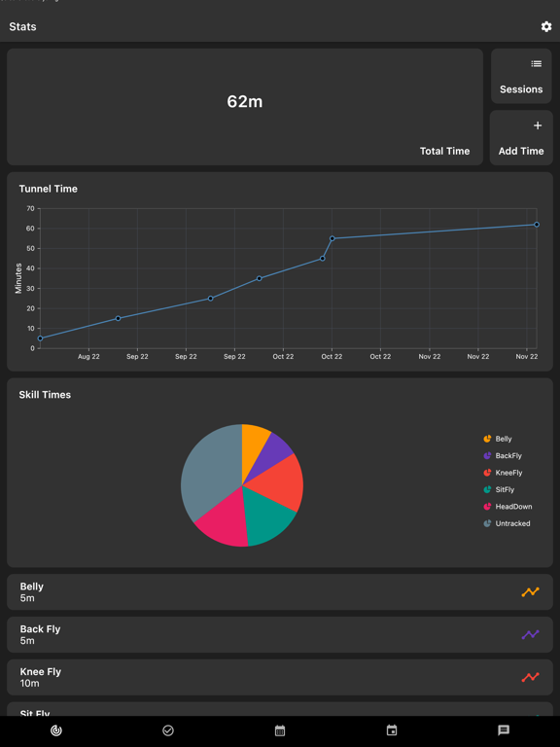Image resolution: width=560 pixels, height=747 pixels.
Task: Expand the Knee Fly 10m skill row
Action: click(280, 677)
